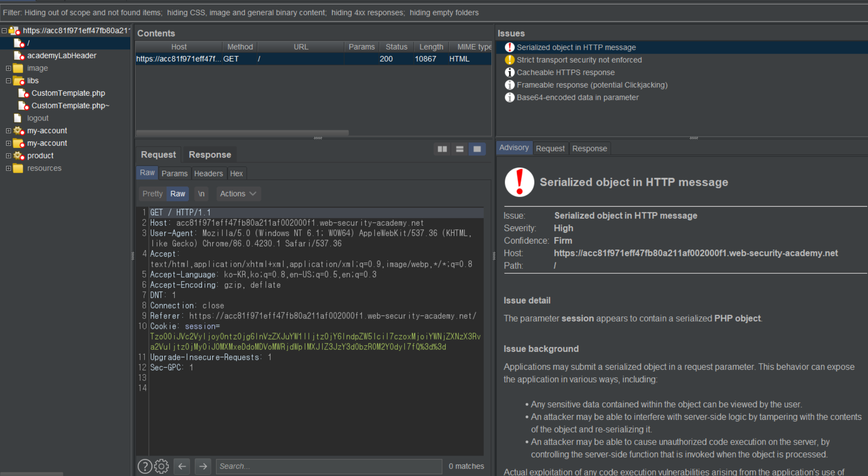Toggle the \n newline display
The width and height of the screenshot is (868, 476).
(201, 194)
